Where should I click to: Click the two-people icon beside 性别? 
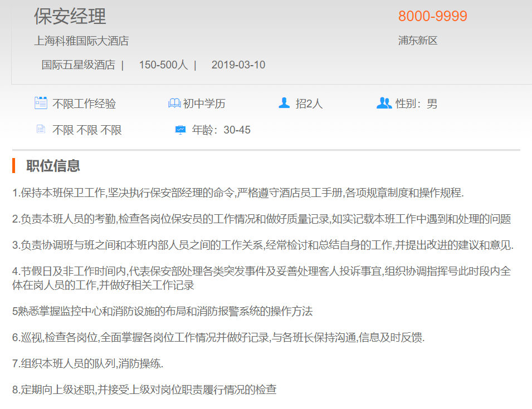(x=384, y=103)
